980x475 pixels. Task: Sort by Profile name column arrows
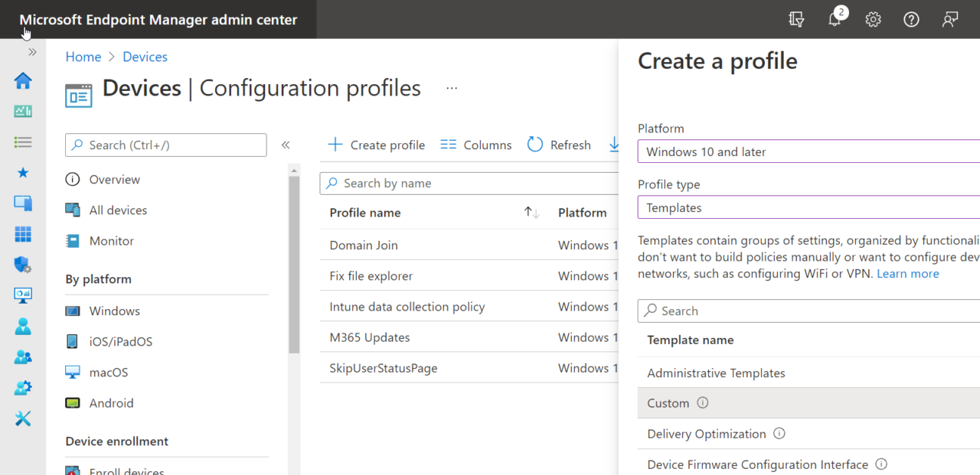532,213
